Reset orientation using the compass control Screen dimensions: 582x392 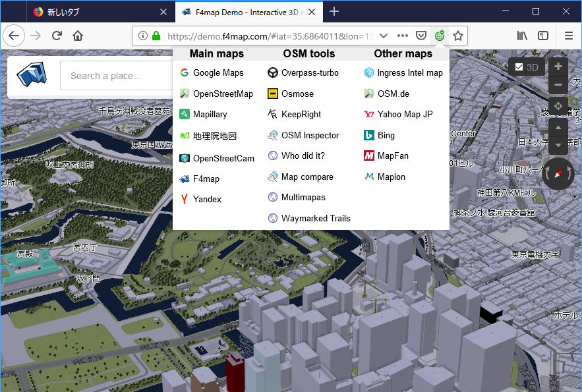[x=558, y=174]
